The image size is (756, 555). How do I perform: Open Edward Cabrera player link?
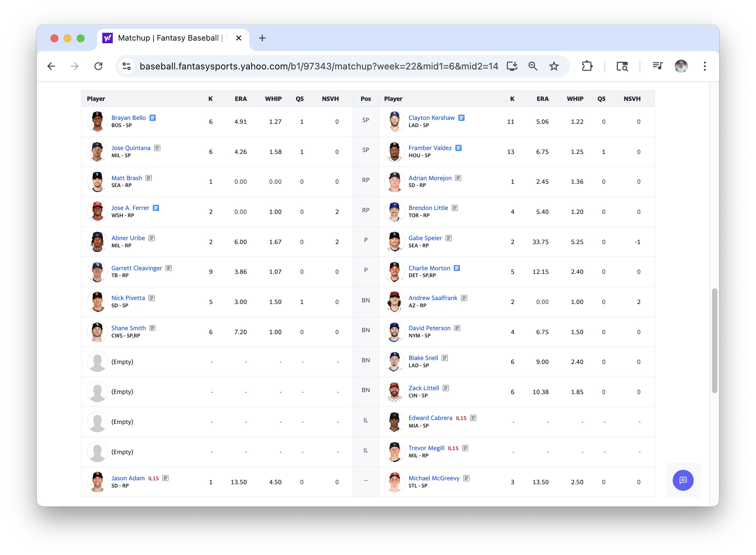[430, 418]
